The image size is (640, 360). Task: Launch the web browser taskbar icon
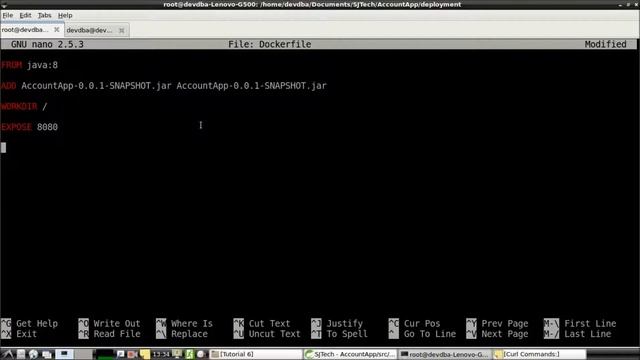[33, 354]
